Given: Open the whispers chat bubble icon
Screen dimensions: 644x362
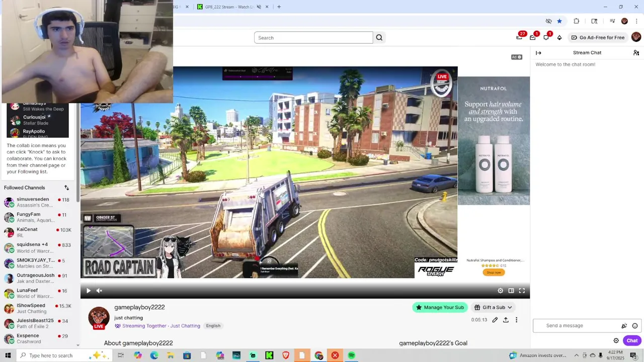Looking at the screenshot, I should click(x=546, y=37).
